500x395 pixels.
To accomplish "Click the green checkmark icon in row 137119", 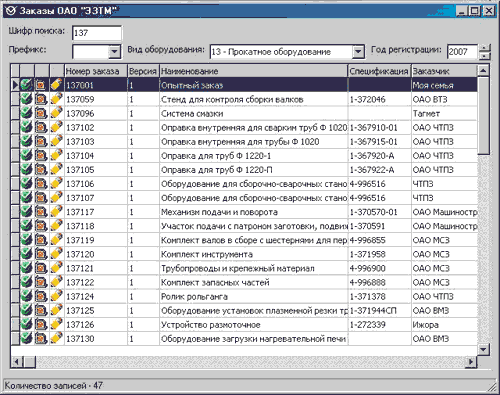I will 27,240.
